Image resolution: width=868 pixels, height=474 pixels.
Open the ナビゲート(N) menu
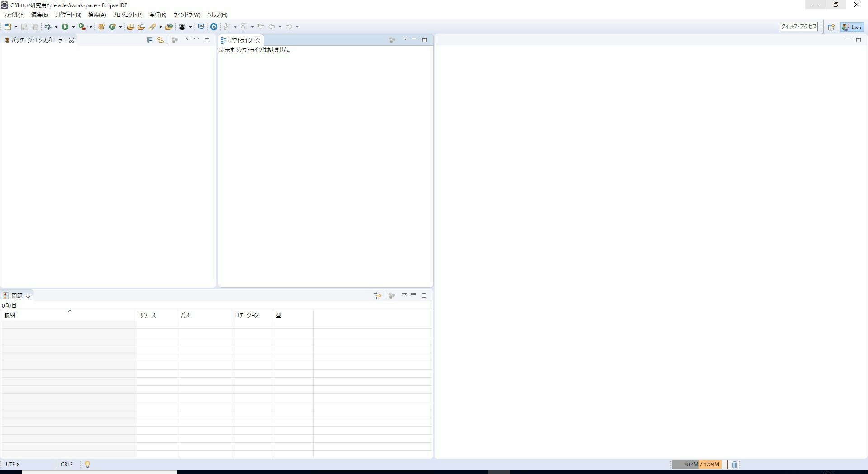(68, 15)
